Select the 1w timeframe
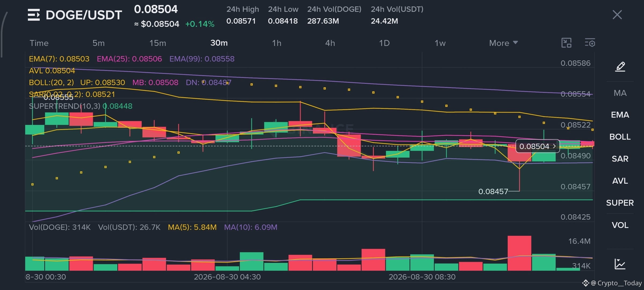The image size is (644, 290). pos(440,43)
